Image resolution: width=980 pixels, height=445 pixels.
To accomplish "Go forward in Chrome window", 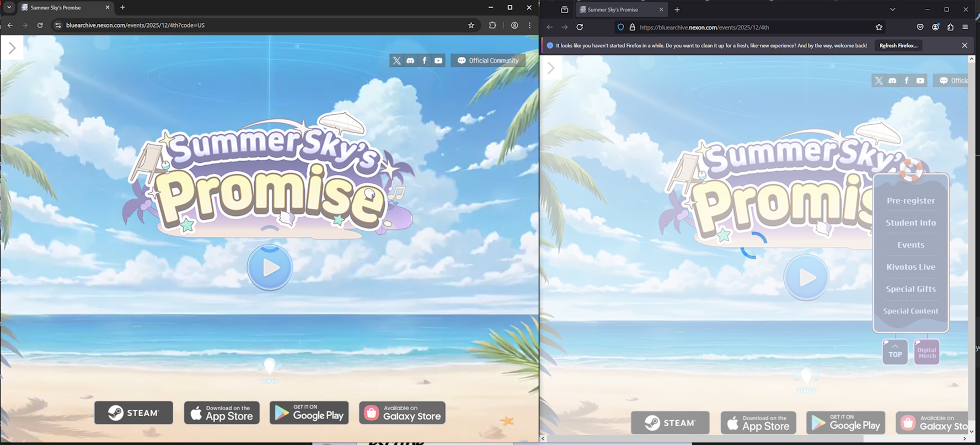I will point(25,25).
